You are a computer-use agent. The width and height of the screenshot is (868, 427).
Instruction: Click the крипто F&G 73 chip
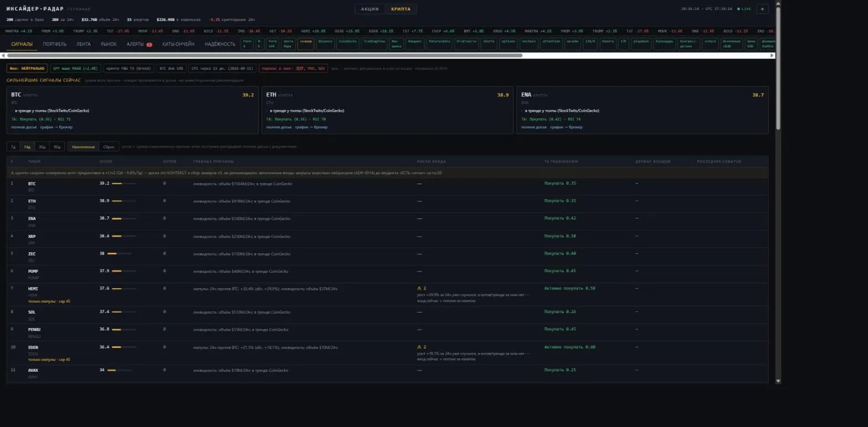pyautogui.click(x=128, y=69)
